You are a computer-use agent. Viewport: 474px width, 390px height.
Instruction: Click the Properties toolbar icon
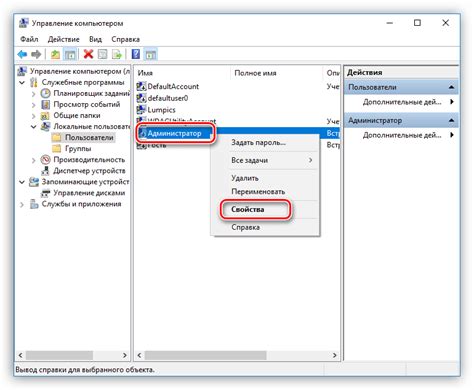[x=103, y=54]
